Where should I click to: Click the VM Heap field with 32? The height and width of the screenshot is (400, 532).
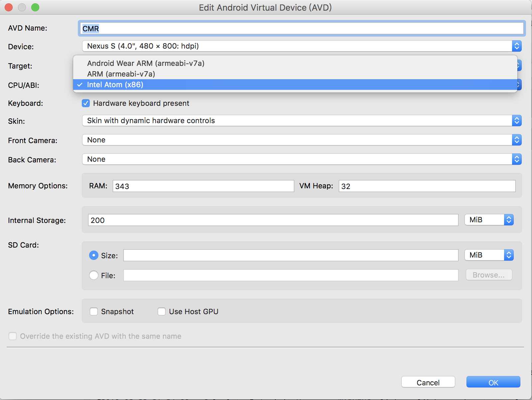coord(427,186)
